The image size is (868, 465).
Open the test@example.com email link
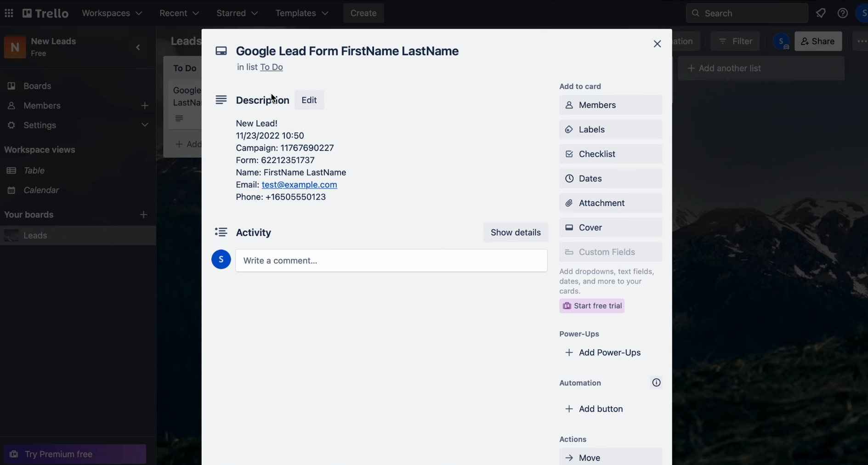[300, 185]
